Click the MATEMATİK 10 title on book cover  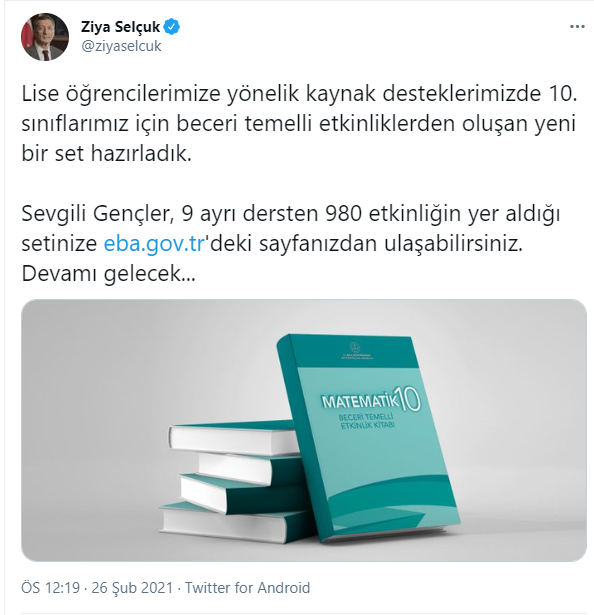point(370,401)
